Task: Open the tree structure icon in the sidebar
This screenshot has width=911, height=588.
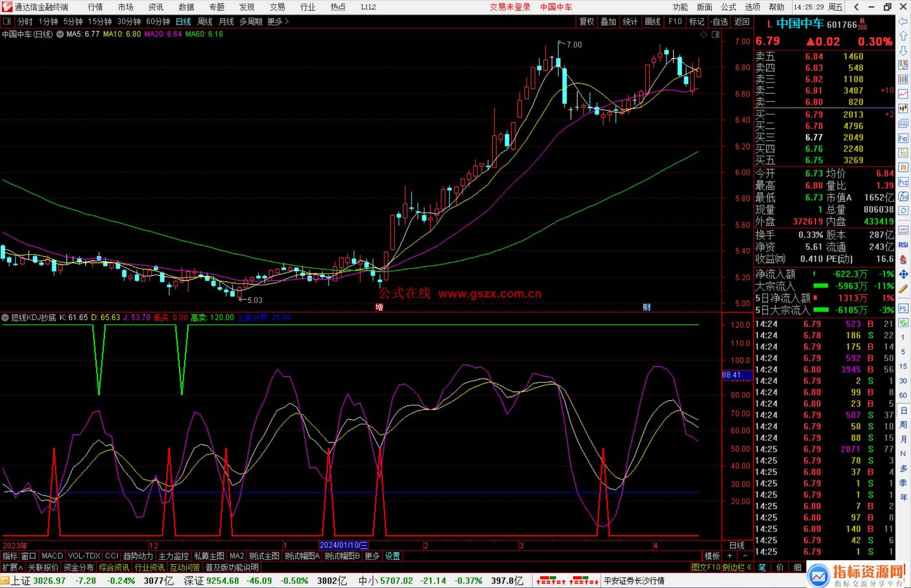Action: coord(903,153)
